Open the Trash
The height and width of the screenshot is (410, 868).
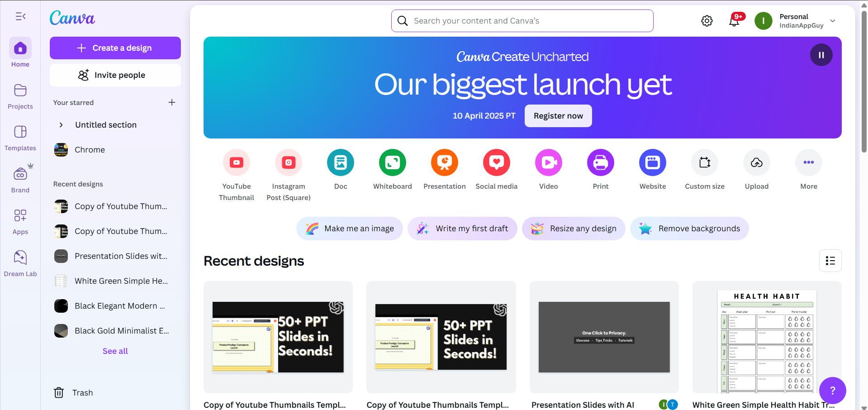(x=73, y=393)
